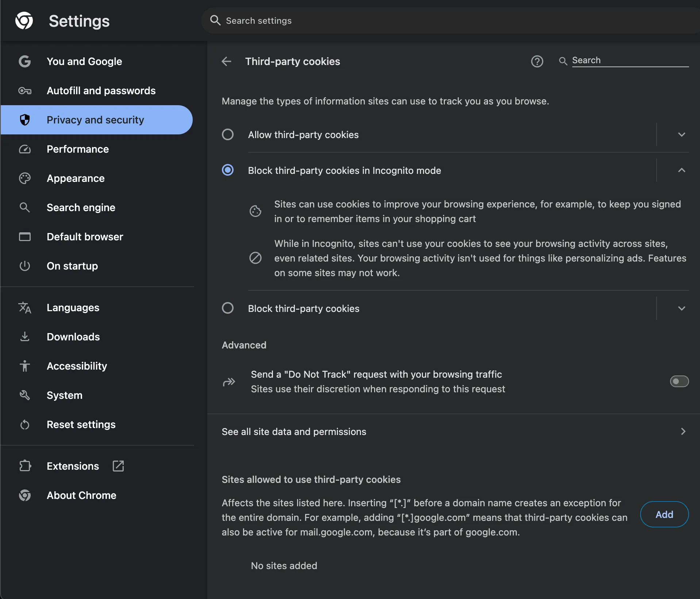Enable the Do Not Track toggle

pyautogui.click(x=679, y=381)
